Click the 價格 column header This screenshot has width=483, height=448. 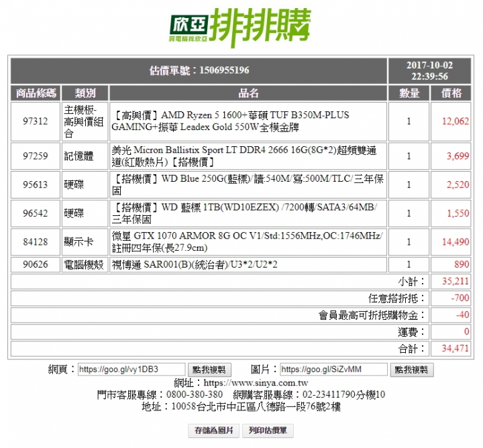[451, 93]
